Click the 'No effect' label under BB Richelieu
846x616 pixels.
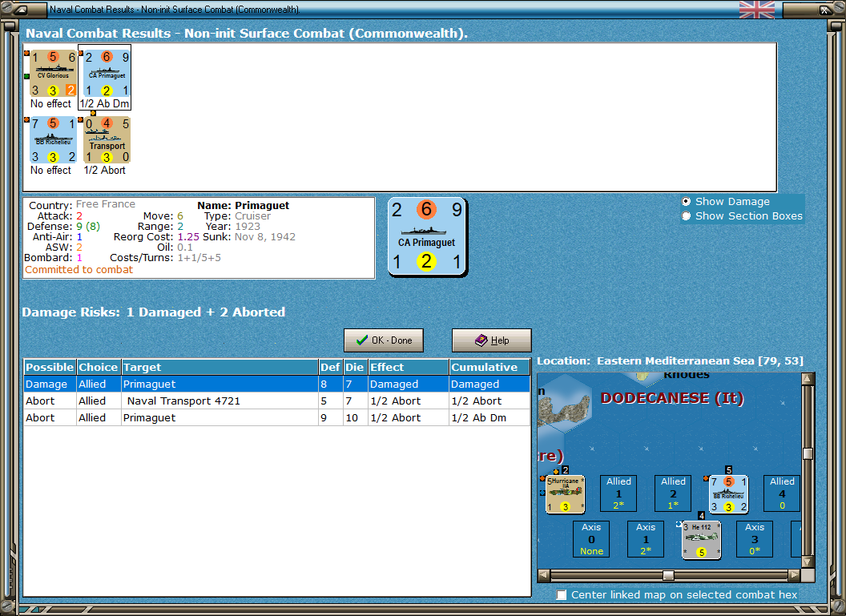50,170
